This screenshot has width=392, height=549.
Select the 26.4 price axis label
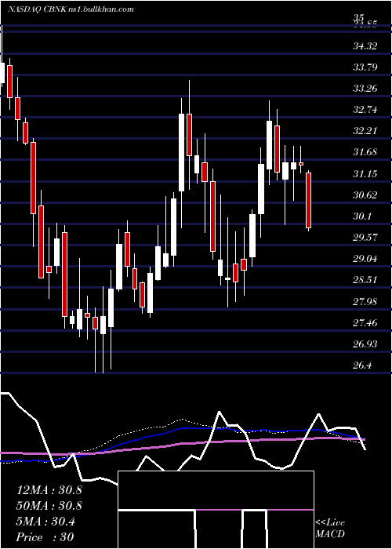tap(362, 365)
